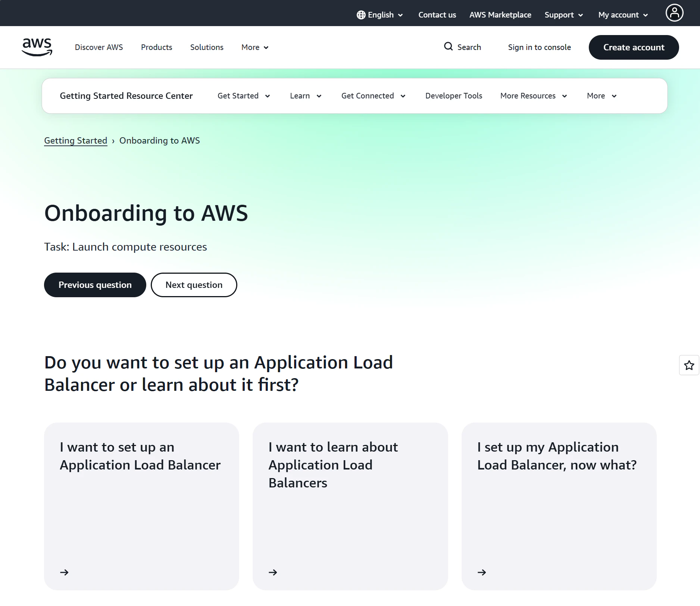Open AWS Marketplace link
This screenshot has width=700, height=606.
tap(500, 15)
